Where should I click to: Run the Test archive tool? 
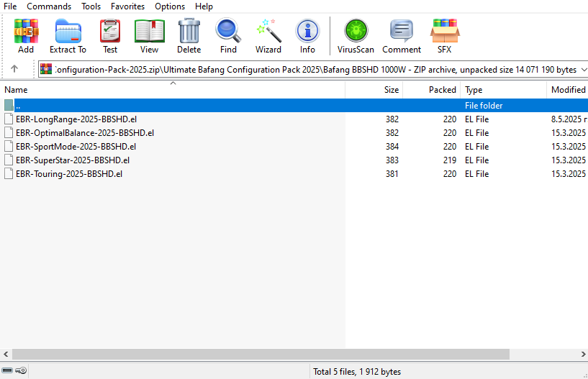pos(110,31)
